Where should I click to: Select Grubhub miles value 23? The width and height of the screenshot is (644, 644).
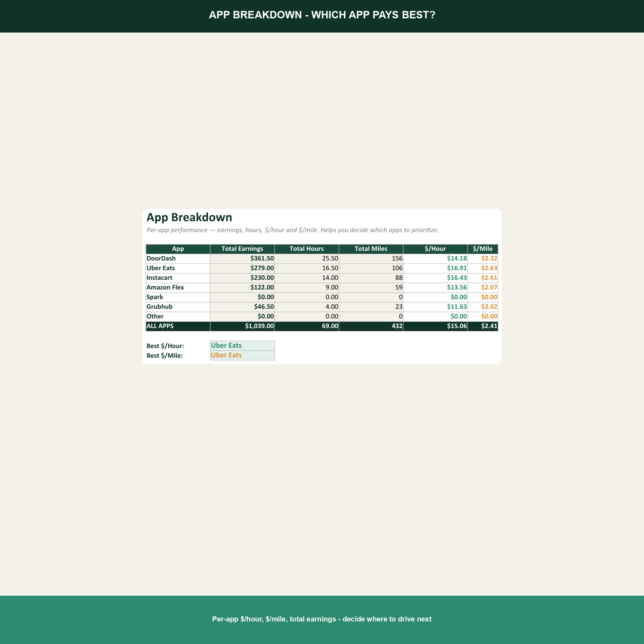tap(371, 307)
